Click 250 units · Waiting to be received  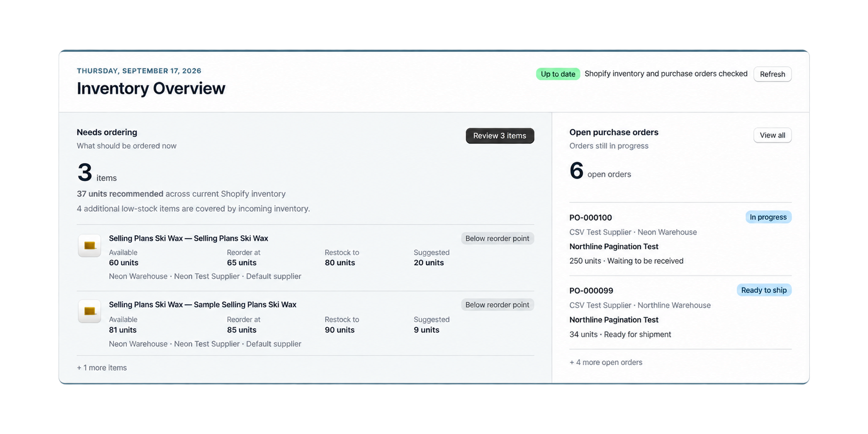pos(626,261)
